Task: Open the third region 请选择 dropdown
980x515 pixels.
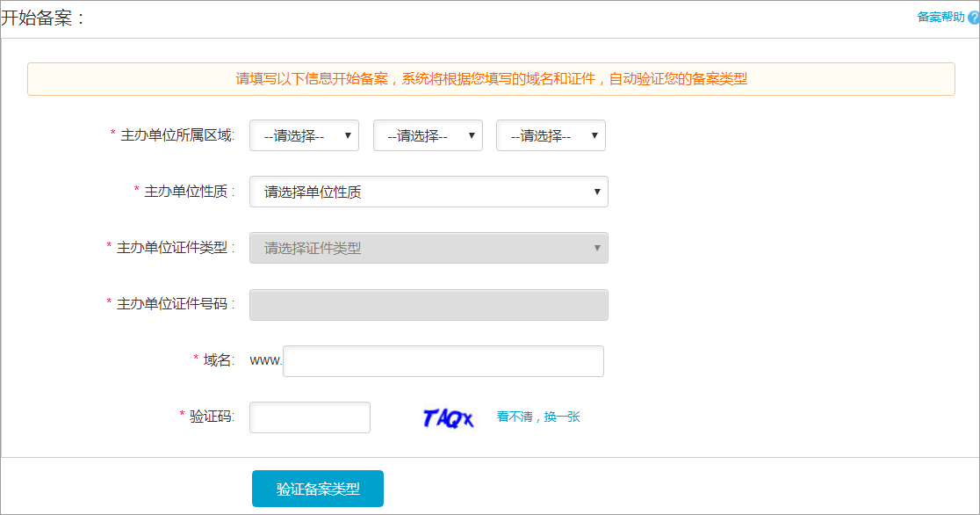Action: 551,136
